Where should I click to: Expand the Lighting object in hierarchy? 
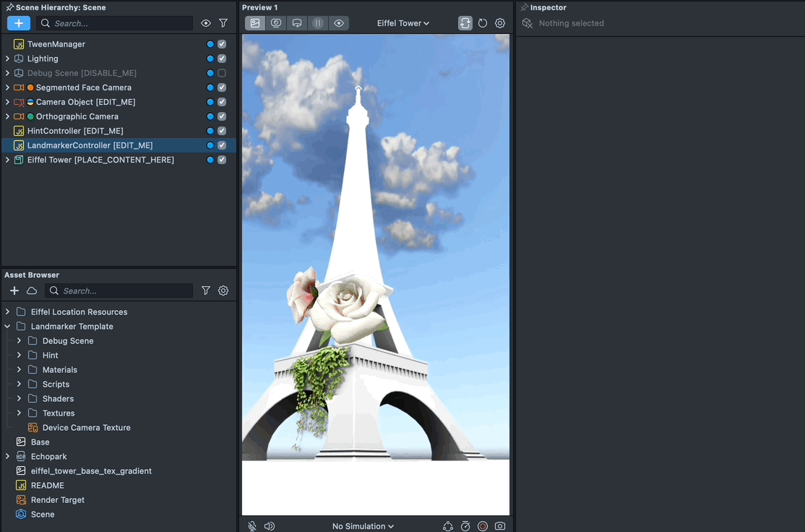tap(7, 59)
